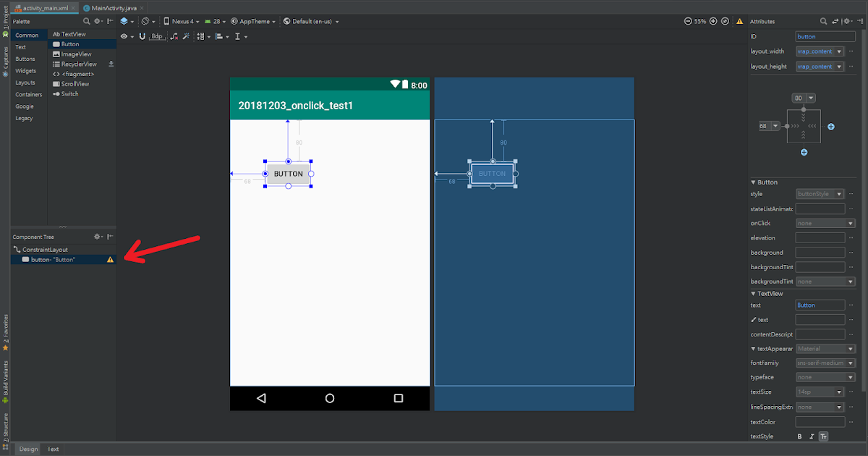Toggle autoconnect magnet icon
Viewport: 868px width, 456px height.
[x=142, y=36]
